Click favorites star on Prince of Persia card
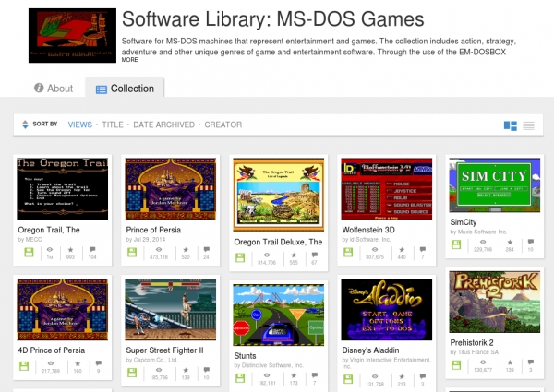The image size is (554, 392). click(186, 249)
